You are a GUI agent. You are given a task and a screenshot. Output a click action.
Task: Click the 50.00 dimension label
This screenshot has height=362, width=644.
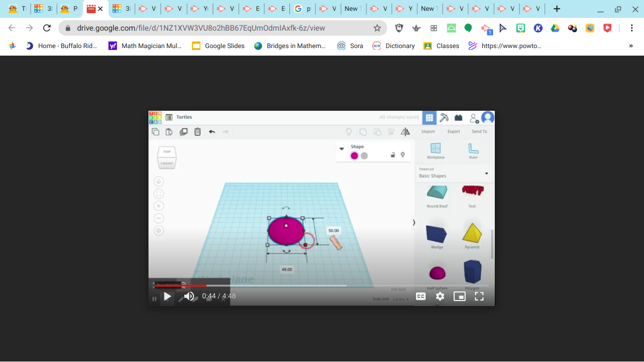(334, 230)
